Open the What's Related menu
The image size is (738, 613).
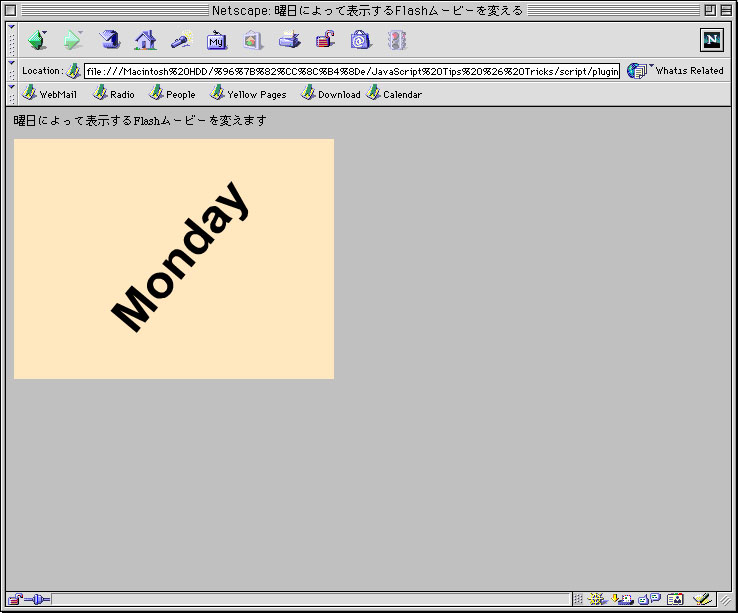pos(675,71)
